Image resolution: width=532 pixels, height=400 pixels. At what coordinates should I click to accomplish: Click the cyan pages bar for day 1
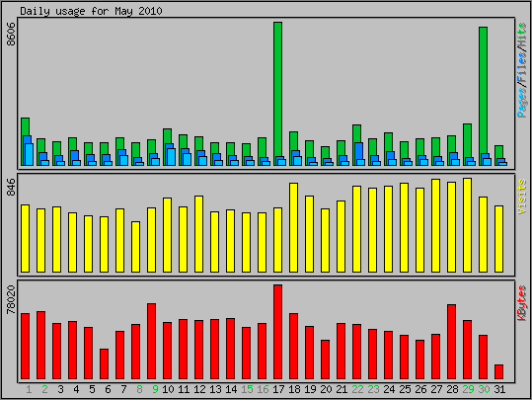[30, 154]
